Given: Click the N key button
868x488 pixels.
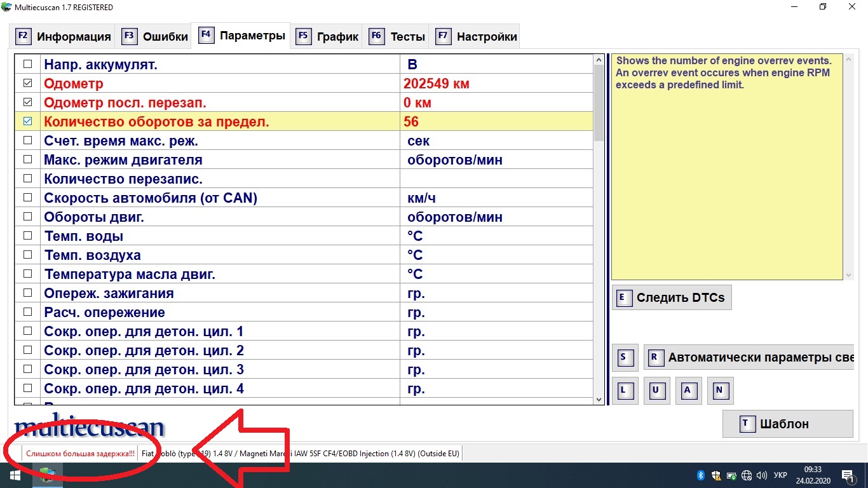Looking at the screenshot, I should (x=719, y=391).
